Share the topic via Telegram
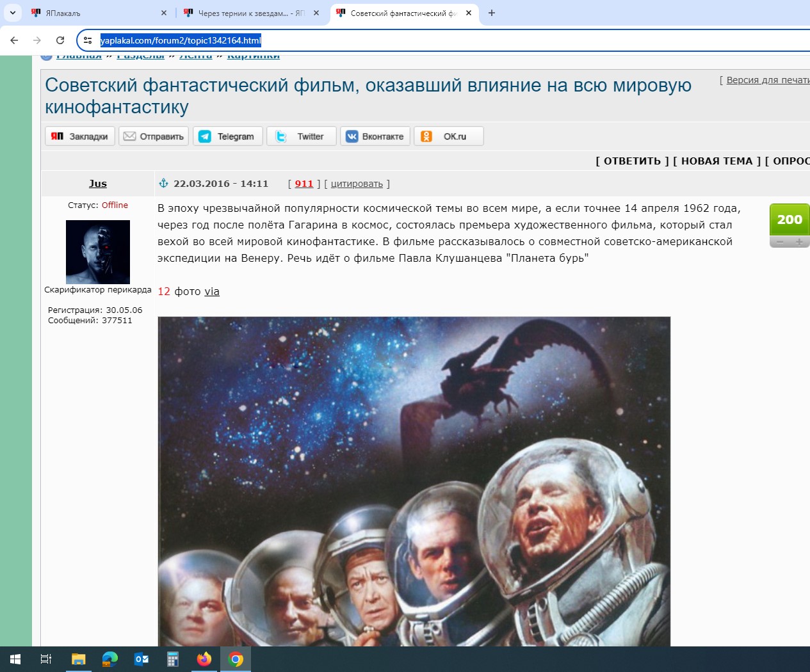This screenshot has height=672, width=810. 228,136
